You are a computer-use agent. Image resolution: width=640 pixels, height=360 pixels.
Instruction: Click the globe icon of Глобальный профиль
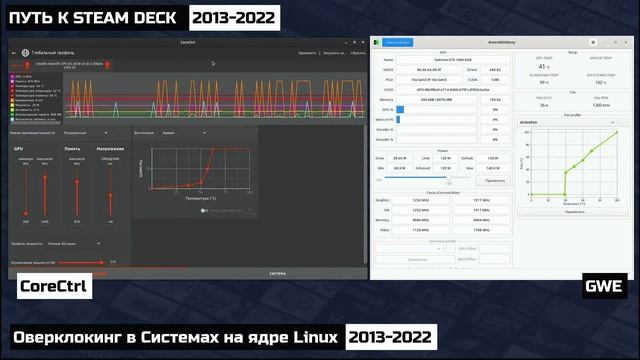click(x=25, y=53)
